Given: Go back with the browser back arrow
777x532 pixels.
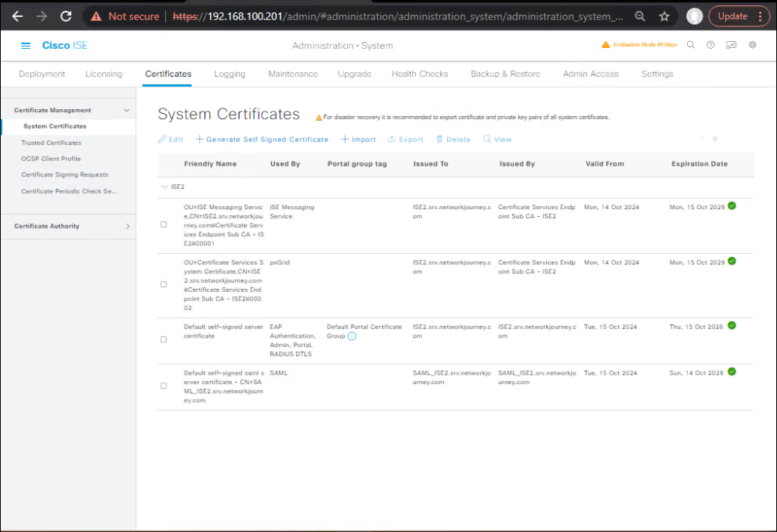Looking at the screenshot, I should [x=17, y=16].
